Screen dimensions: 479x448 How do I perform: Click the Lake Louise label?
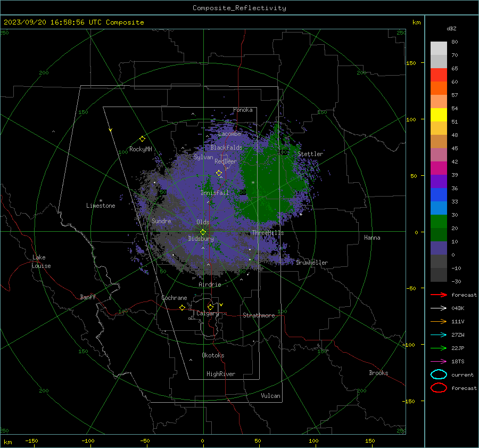click(x=41, y=262)
